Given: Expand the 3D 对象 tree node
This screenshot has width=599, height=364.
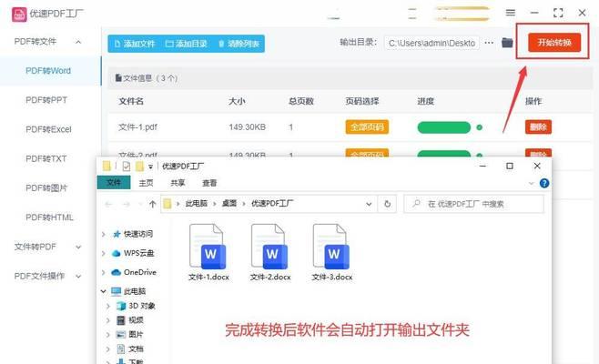Looking at the screenshot, I should 108,306.
